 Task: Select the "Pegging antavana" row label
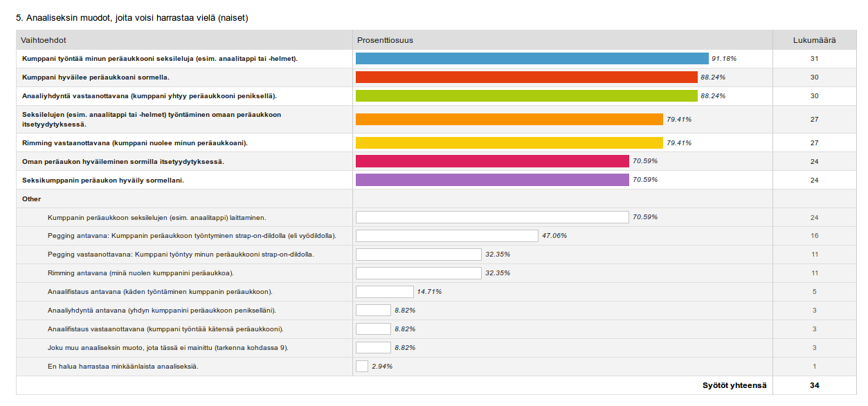[192, 236]
